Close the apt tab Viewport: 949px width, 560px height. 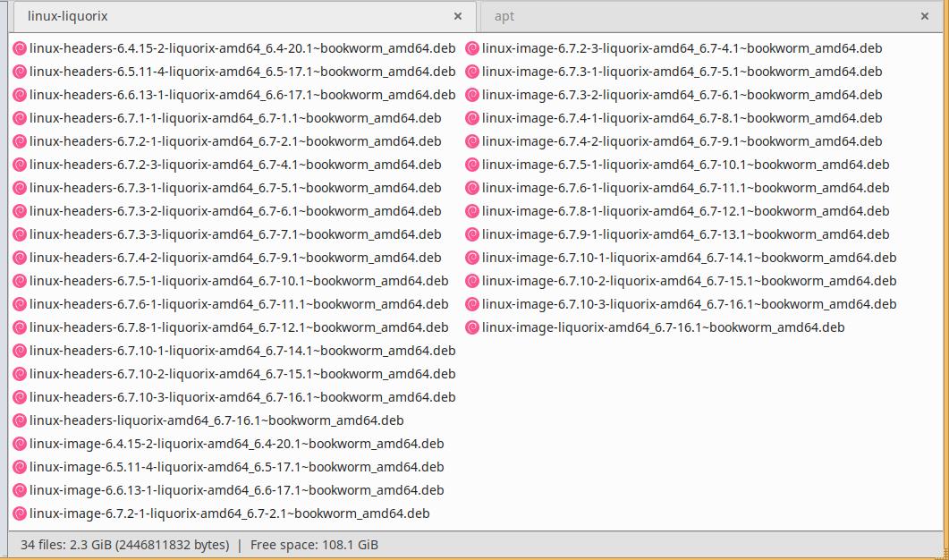click(924, 16)
